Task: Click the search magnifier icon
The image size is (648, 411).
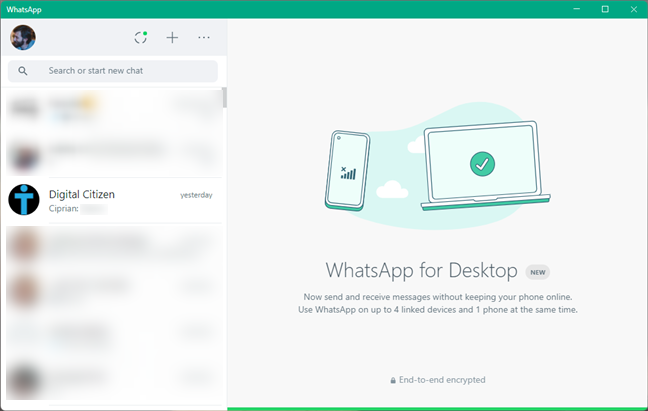Action: pos(23,71)
